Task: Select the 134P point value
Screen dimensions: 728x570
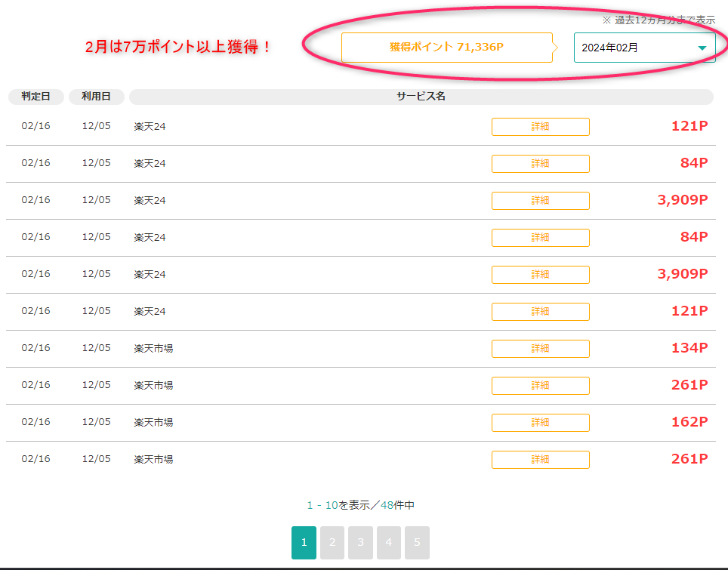Action: 689,348
